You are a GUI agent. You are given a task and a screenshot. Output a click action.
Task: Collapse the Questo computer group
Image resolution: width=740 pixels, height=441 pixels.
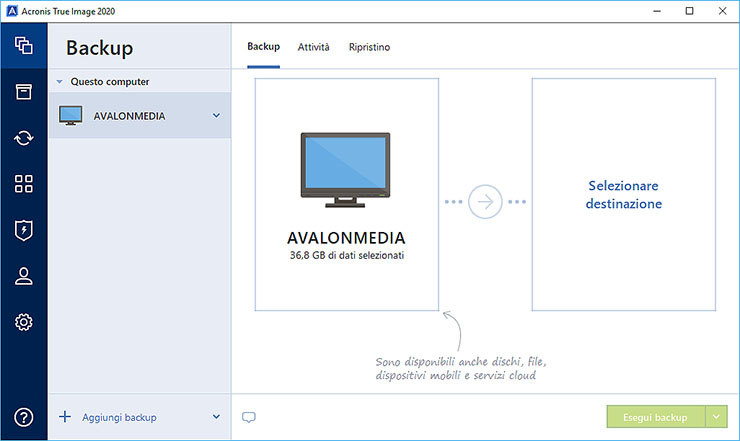click(x=59, y=82)
